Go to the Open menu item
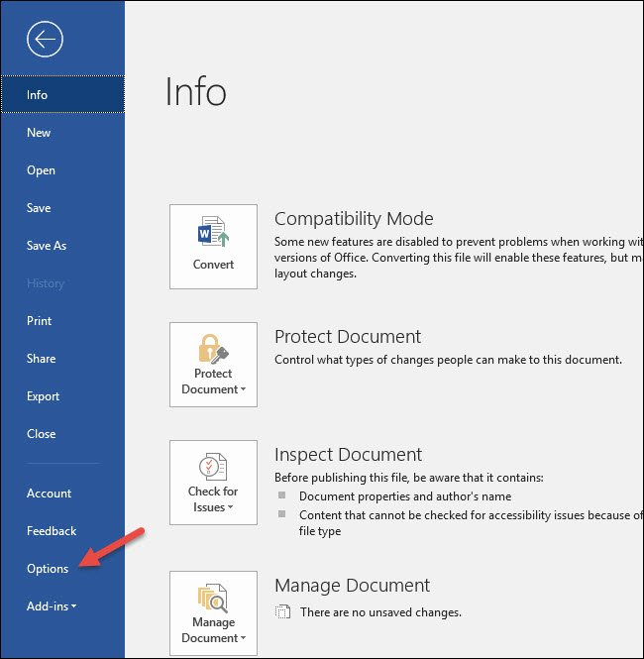This screenshot has height=659, width=644. click(41, 170)
